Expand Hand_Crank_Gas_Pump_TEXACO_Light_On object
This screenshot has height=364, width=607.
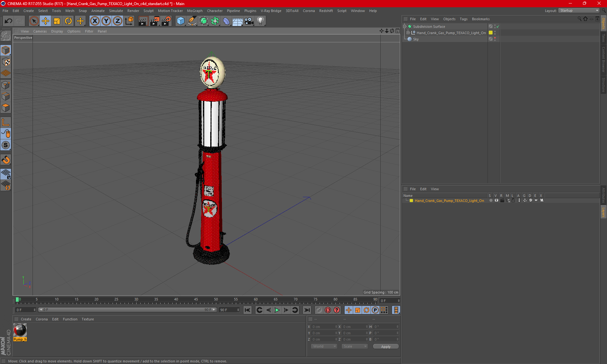click(408, 33)
